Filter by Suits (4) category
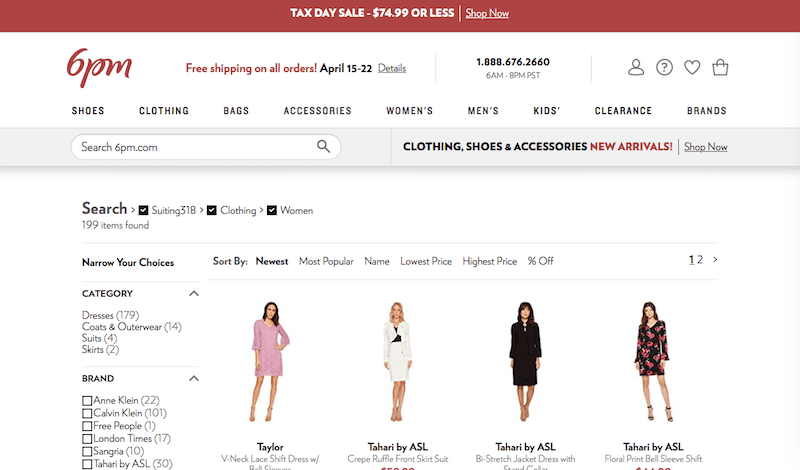800x470 pixels. (99, 338)
